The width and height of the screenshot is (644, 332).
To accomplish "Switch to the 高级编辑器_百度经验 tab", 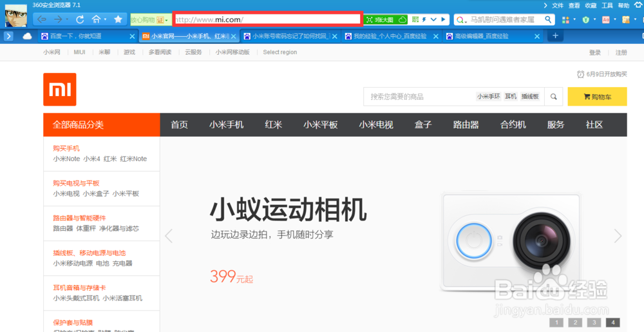I will tap(493, 36).
